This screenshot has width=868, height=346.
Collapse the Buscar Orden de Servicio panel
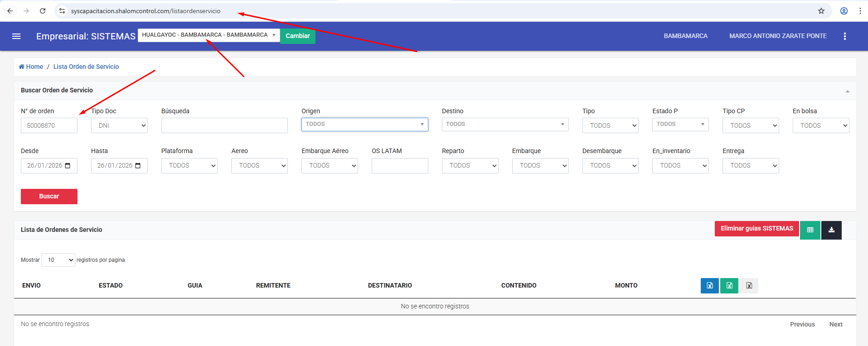coord(847,91)
